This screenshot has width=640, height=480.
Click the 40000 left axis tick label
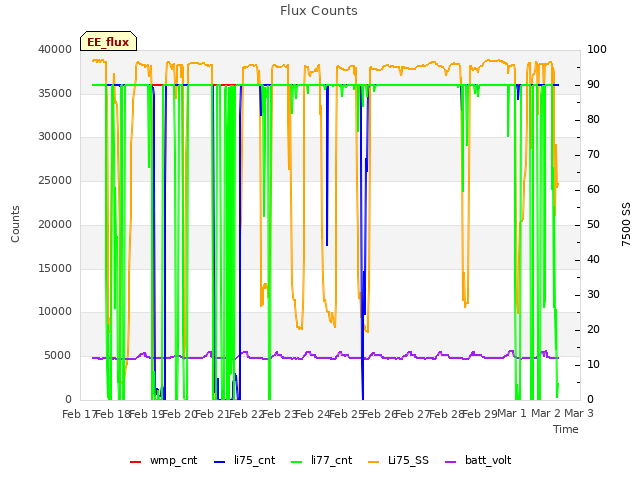55,49
